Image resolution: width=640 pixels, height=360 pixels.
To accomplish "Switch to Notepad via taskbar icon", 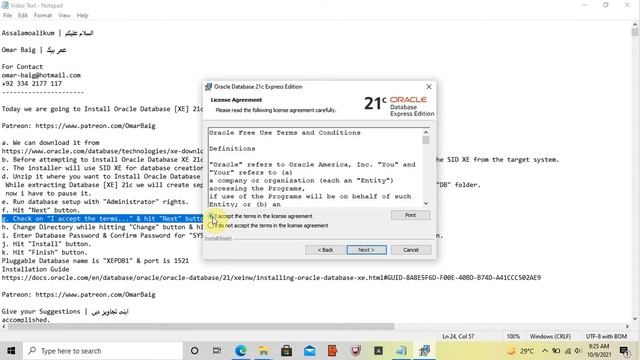I will click(402, 351).
